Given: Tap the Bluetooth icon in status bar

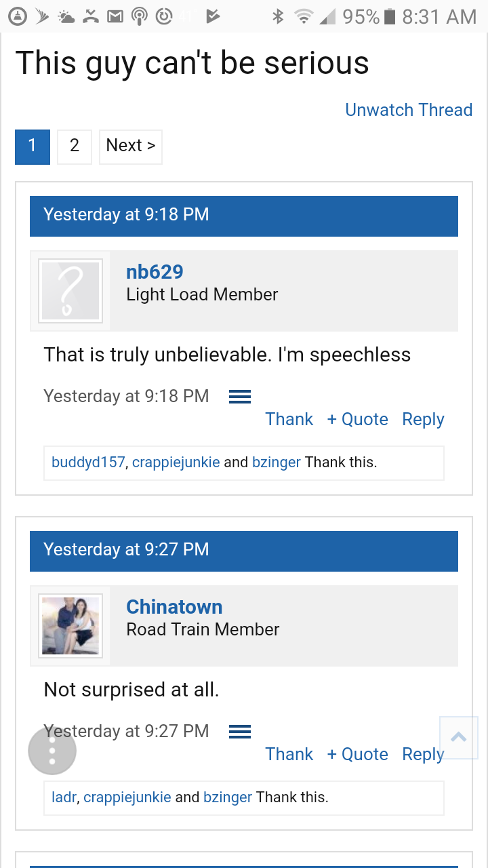Looking at the screenshot, I should point(278,16).
